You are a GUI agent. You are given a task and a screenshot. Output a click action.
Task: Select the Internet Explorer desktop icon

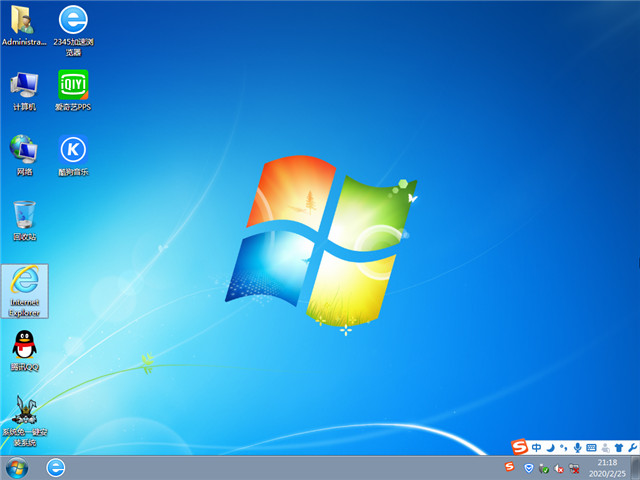pyautogui.click(x=25, y=291)
